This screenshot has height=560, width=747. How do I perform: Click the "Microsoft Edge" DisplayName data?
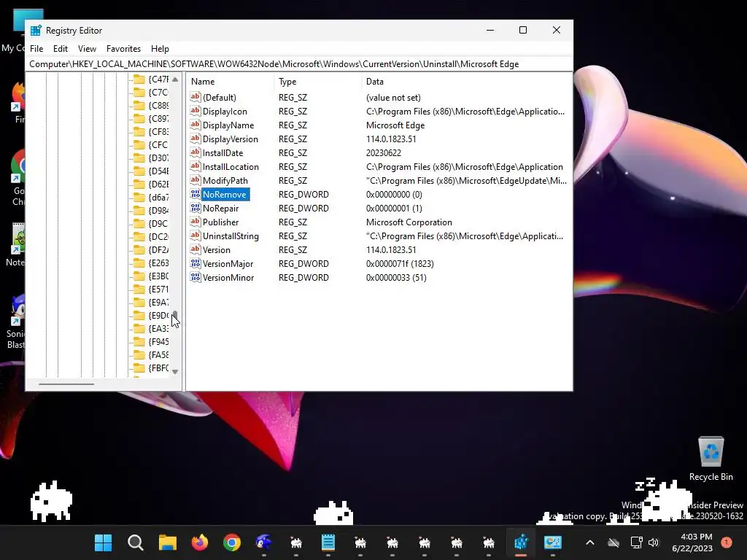click(x=395, y=125)
